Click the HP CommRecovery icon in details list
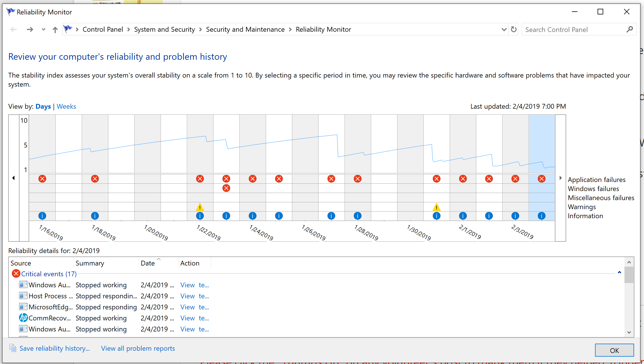Screen dimensions: 644x364 (x=23, y=318)
